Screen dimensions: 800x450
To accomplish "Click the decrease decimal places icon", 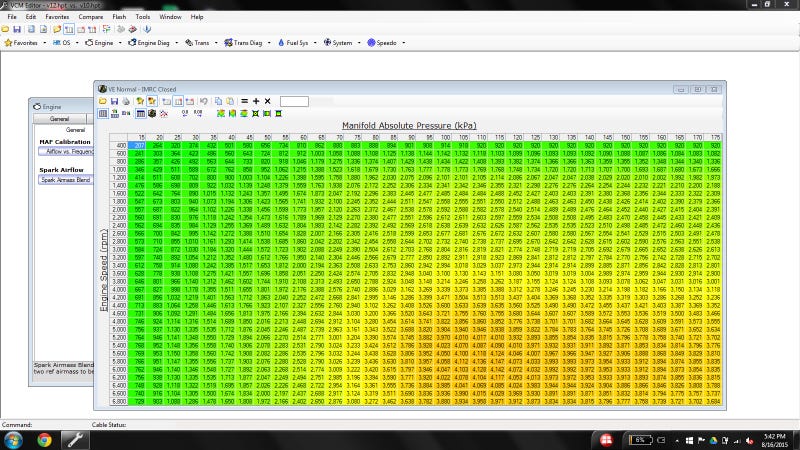I will pyautogui.click(x=185, y=113).
